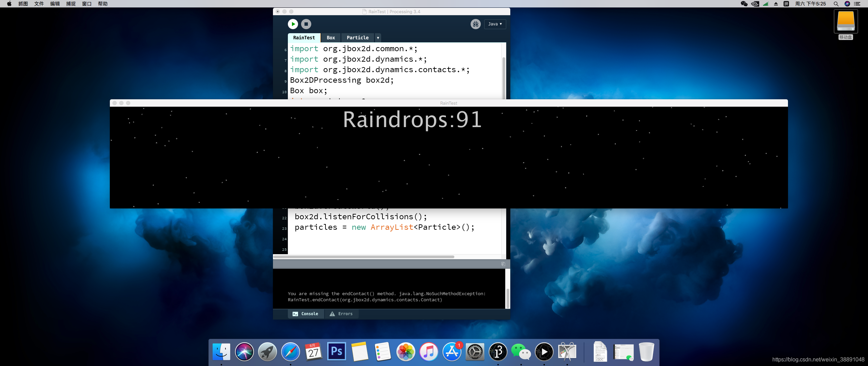Open Launchpad rocket in Dock
Image resolution: width=868 pixels, height=366 pixels.
[x=267, y=352]
